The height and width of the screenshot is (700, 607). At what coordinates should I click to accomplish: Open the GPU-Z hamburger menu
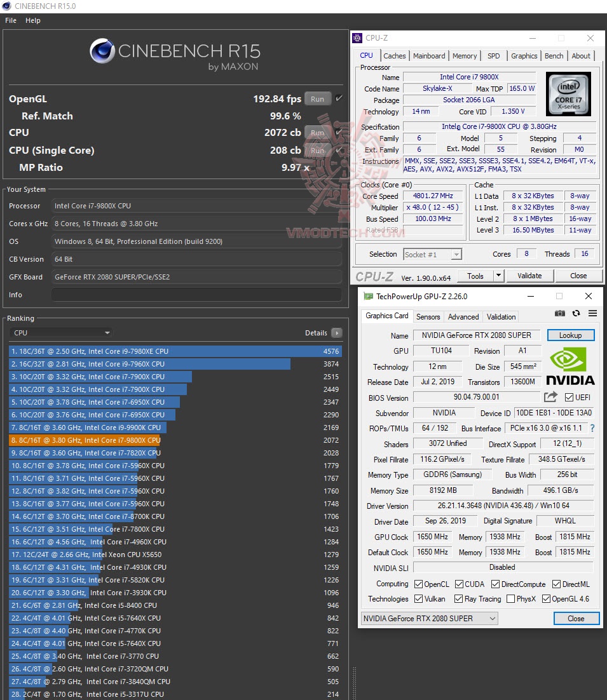tap(593, 313)
